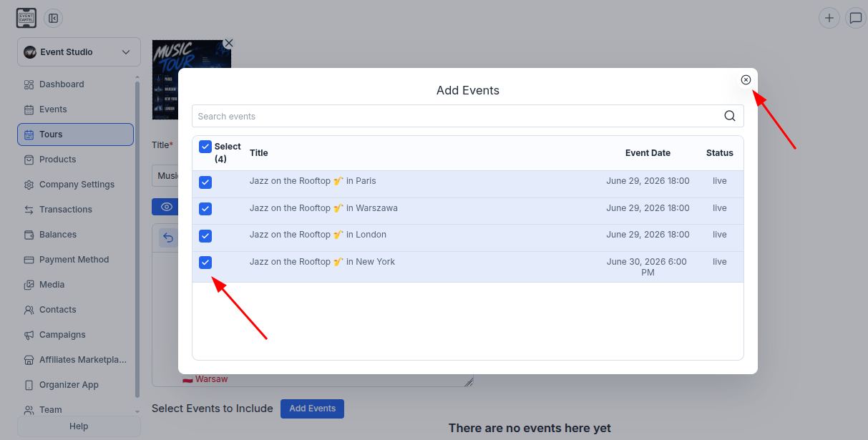Uncheck the New York event checkbox
Screen dimensions: 868x440
(x=205, y=263)
